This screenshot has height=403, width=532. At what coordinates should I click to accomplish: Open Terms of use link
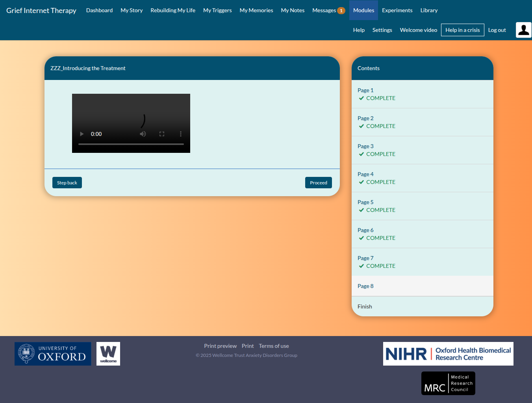point(274,346)
